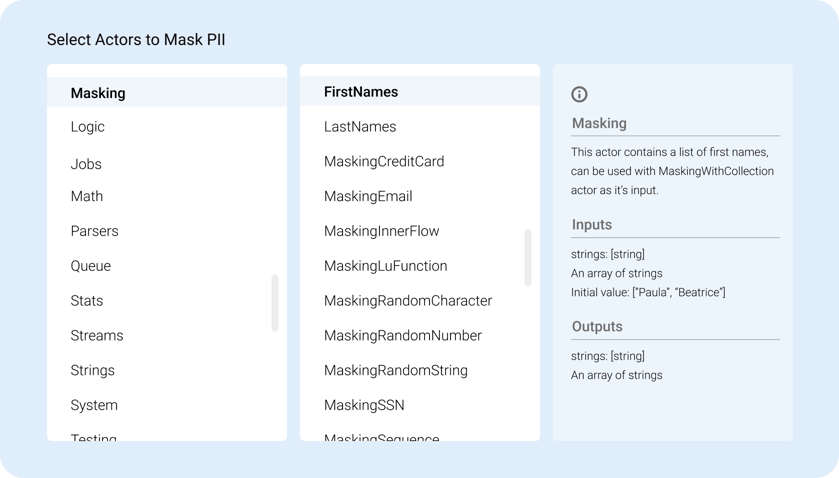Select the FirstNames actor
The image size is (839, 478).
click(361, 92)
